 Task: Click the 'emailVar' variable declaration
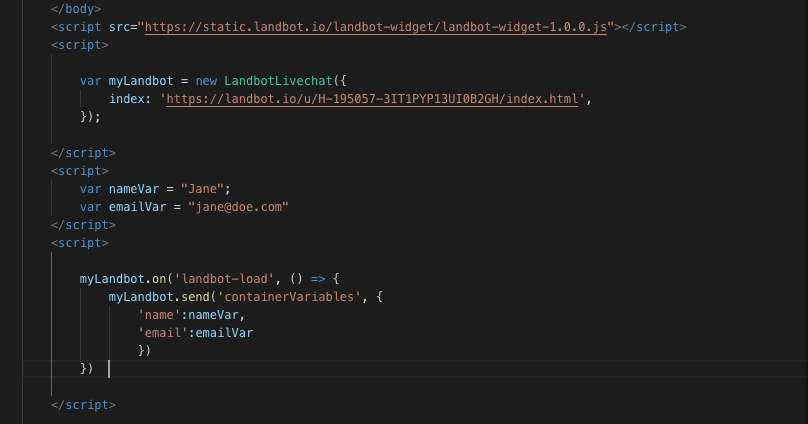(x=137, y=207)
